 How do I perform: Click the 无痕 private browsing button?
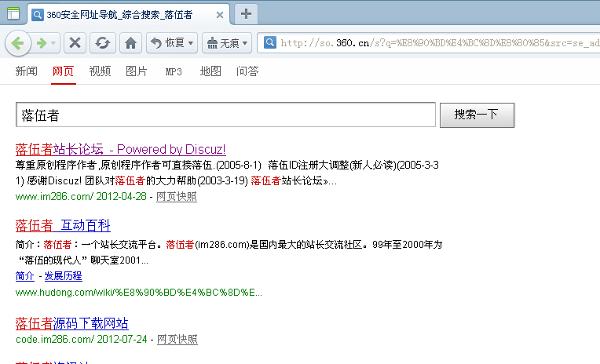point(223,43)
